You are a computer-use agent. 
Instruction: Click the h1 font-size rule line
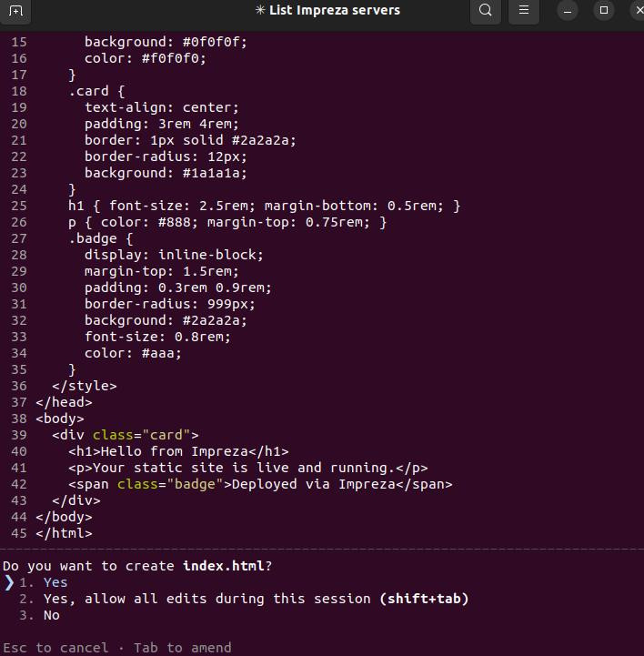click(x=264, y=206)
